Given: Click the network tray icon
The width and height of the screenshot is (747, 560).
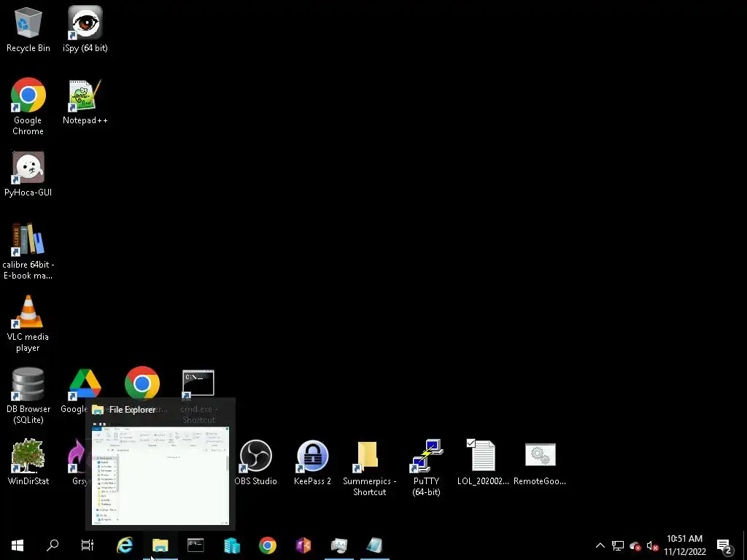Looking at the screenshot, I should coord(618,545).
